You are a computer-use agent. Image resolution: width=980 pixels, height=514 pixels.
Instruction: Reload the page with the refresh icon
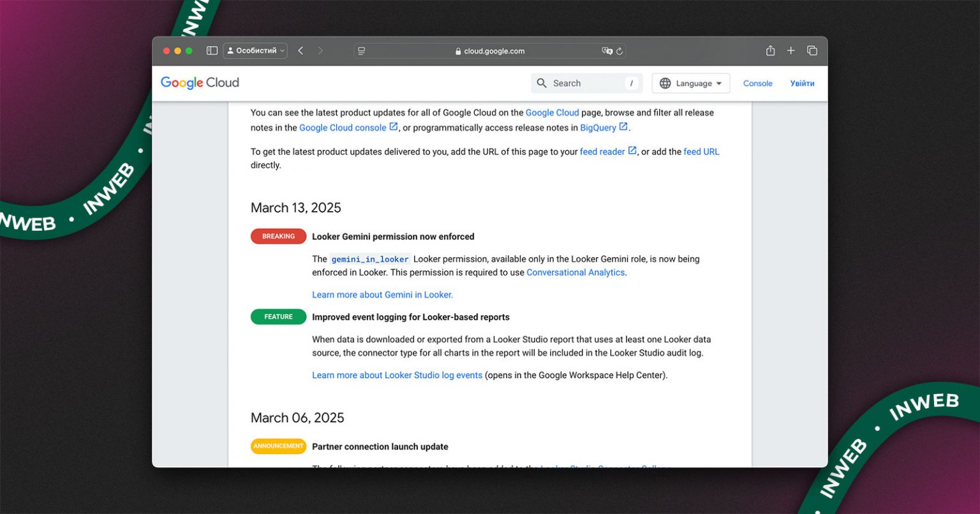(620, 51)
